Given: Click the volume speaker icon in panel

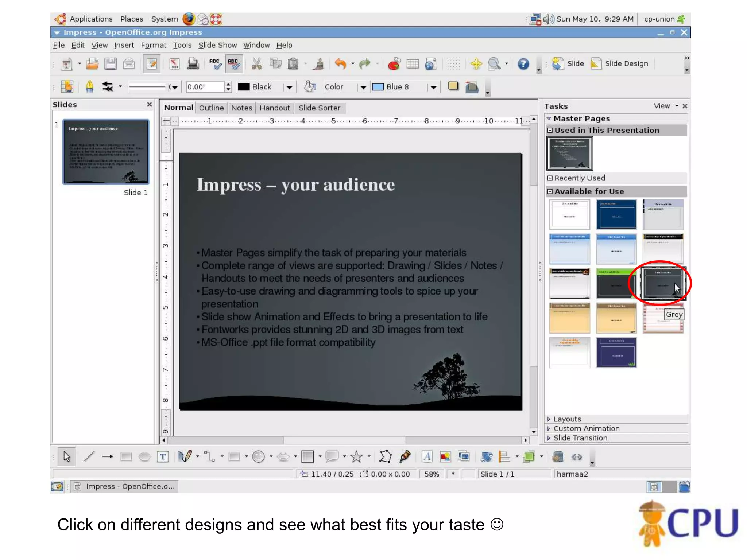Looking at the screenshot, I should pos(548,19).
